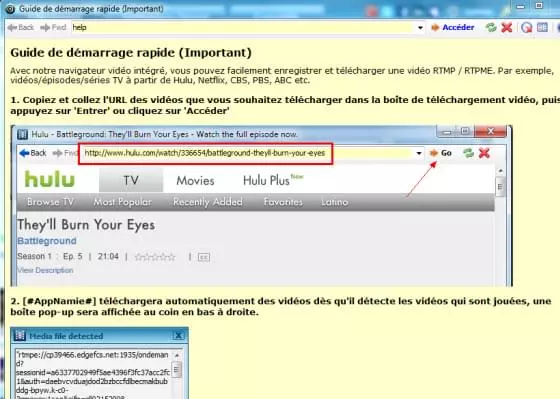Select Latino in the Hulu menu
The image size is (560, 399).
[334, 202]
